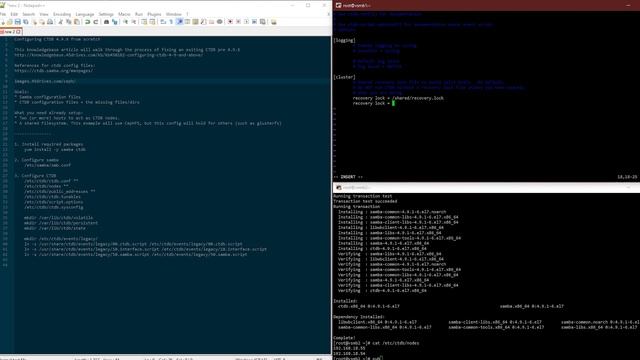Click the '/etc/samba/smb.conf' line

point(47,165)
